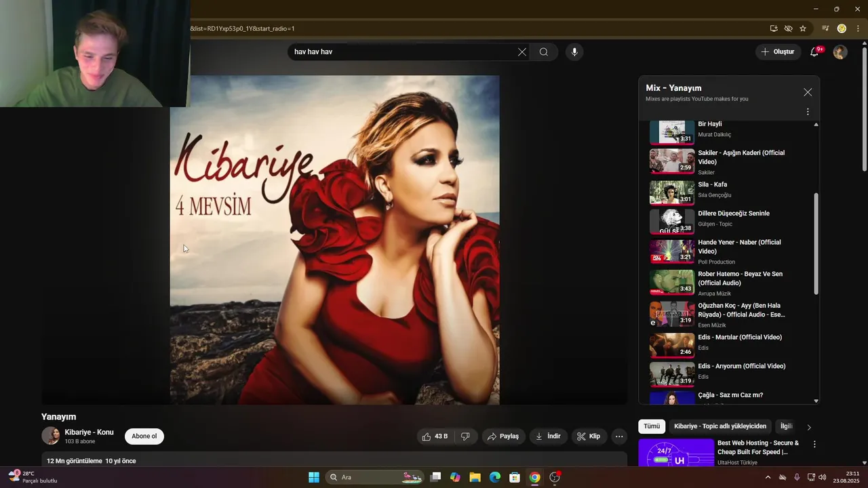The image size is (868, 488).
Task: Select the İlgili filter chip
Action: [786, 426]
